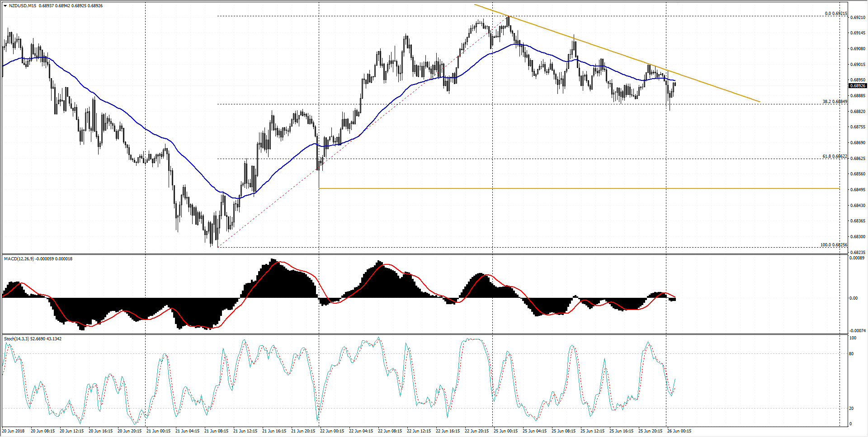Click the 0.69210 price scale value
Viewport: 868px width, 437px height.
[858, 18]
